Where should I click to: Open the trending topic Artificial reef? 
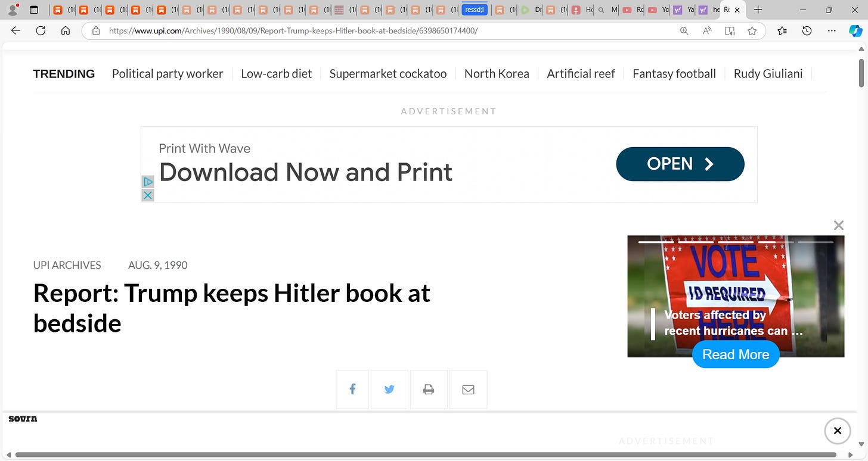[581, 74]
